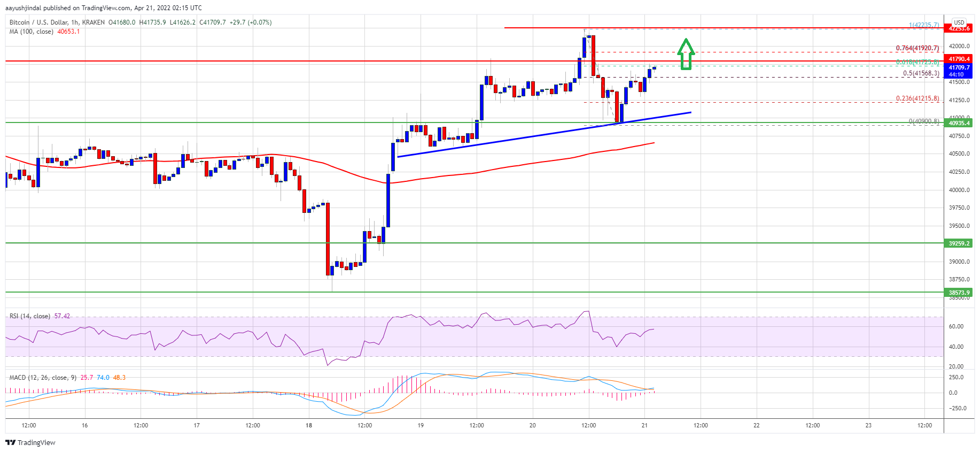Click the green upward arrow on the chart
Screen dimensions: 980x452
686,54
